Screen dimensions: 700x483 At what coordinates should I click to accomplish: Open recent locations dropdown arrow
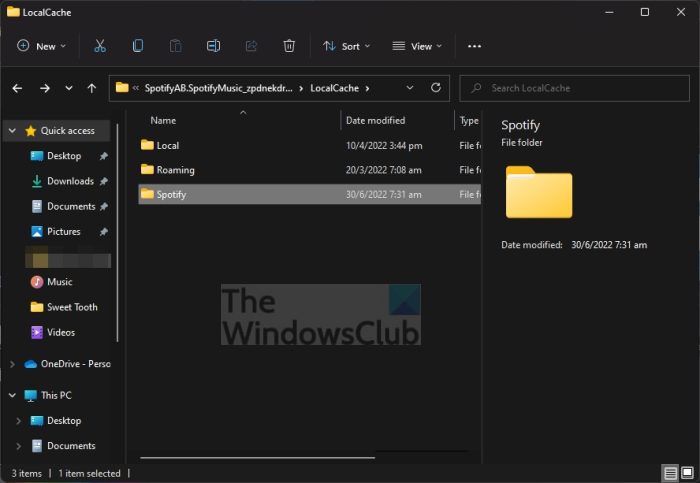tap(69, 88)
